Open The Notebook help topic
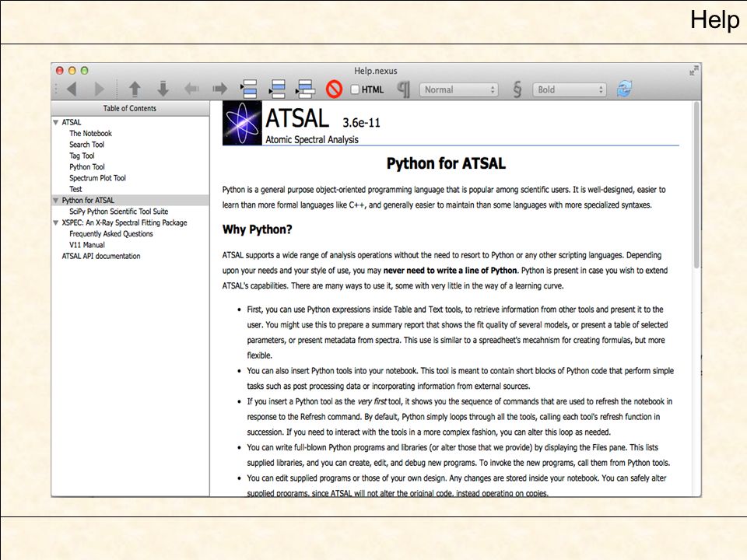747x560 pixels. [x=90, y=133]
